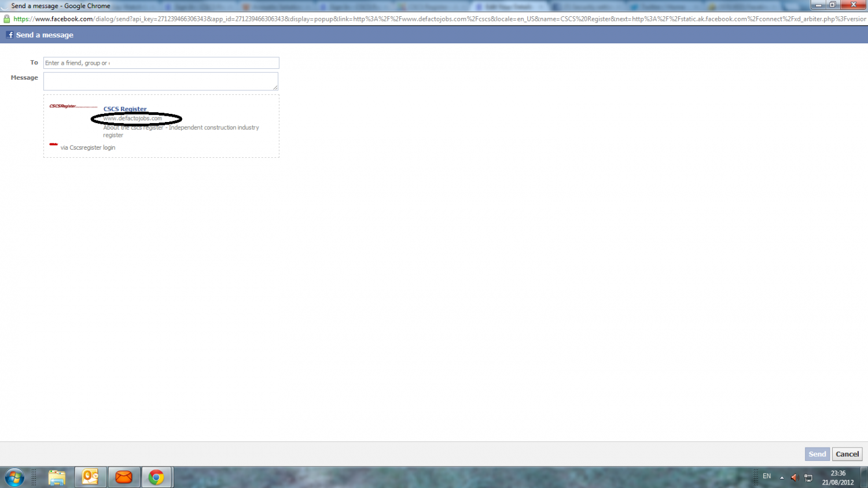This screenshot has height=488, width=868.
Task: Click the Chrome icon on the taskbar
Action: (x=156, y=478)
